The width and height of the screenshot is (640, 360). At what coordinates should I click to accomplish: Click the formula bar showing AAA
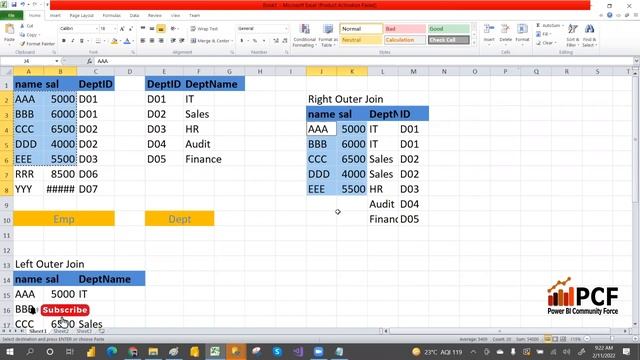click(x=363, y=61)
